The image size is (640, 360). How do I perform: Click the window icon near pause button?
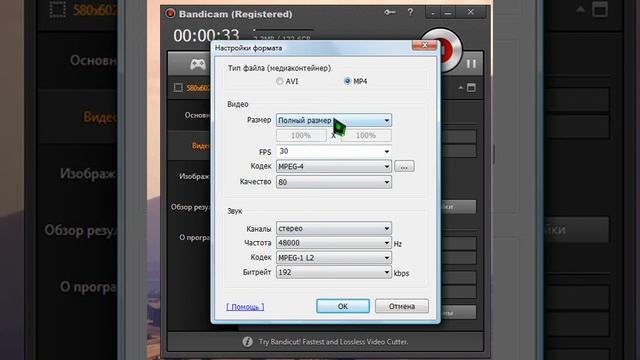(471, 88)
